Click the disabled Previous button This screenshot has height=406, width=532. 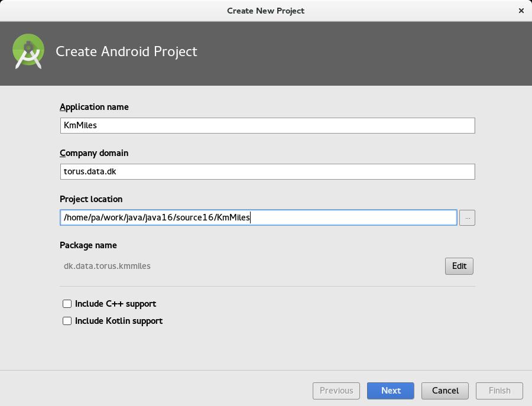click(336, 391)
